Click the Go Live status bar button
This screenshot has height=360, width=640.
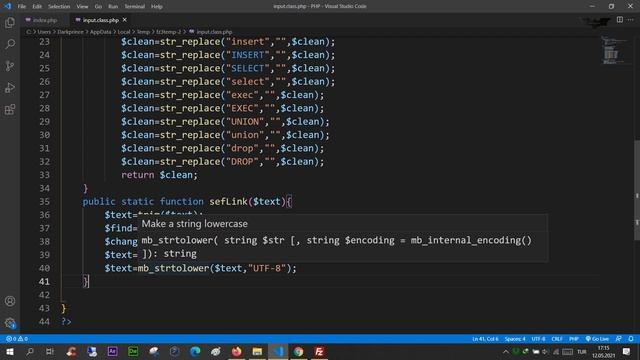[x=597, y=339]
